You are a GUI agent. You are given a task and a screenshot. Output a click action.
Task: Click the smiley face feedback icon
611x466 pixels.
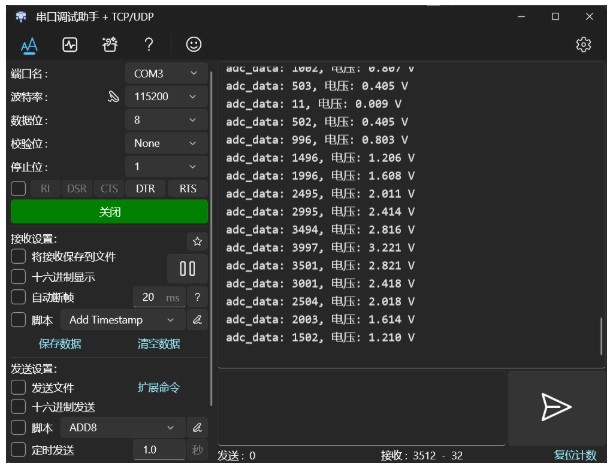(x=193, y=45)
